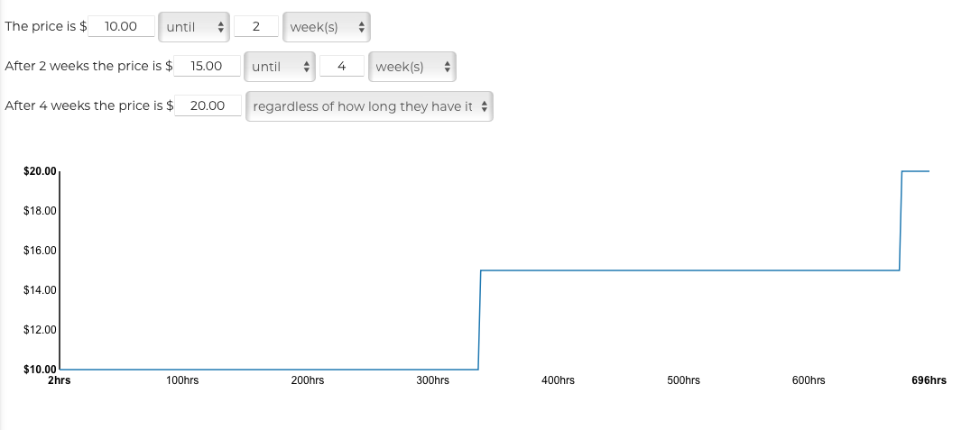Screen dimensions: 980x430
Task: Open "regardless of how long they have it" dropdown
Action: 369,106
